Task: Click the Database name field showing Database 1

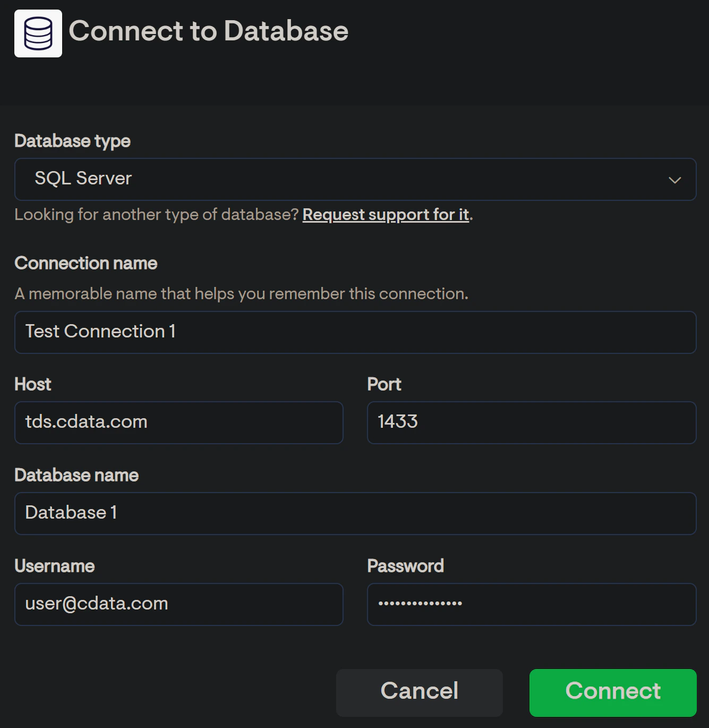Action: [x=355, y=513]
